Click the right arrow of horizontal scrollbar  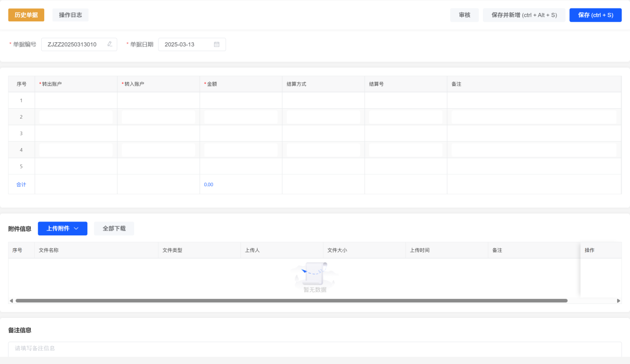[619, 301]
